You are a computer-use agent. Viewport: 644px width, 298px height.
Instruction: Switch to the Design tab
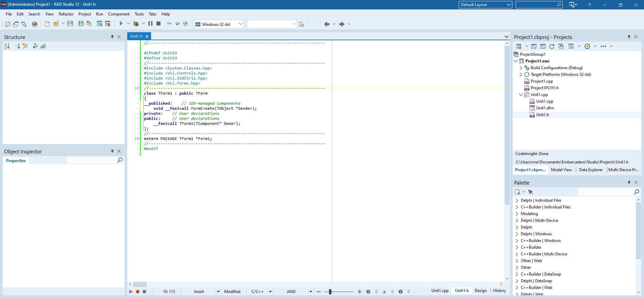tap(480, 291)
